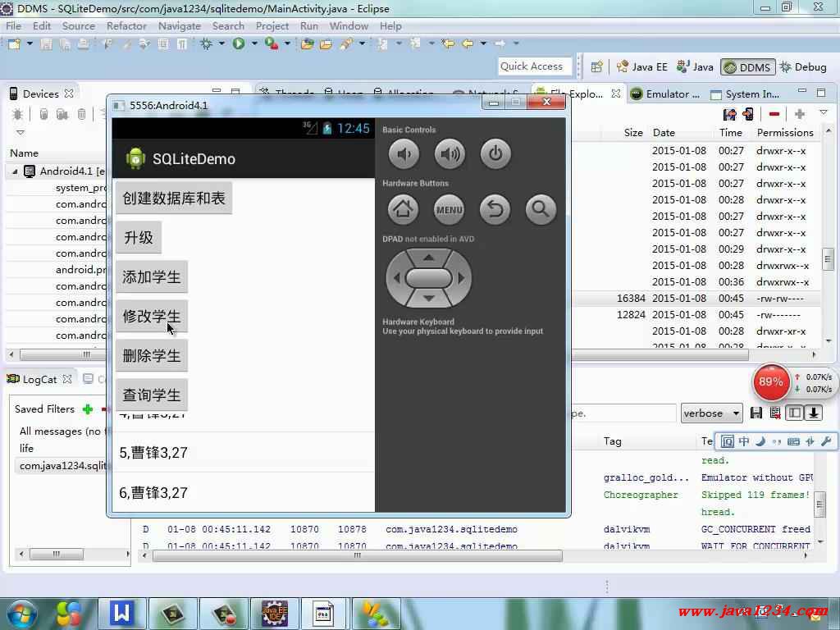Click the LogCat horizontal scrollbar thumb
840x630 pixels.
[358, 555]
